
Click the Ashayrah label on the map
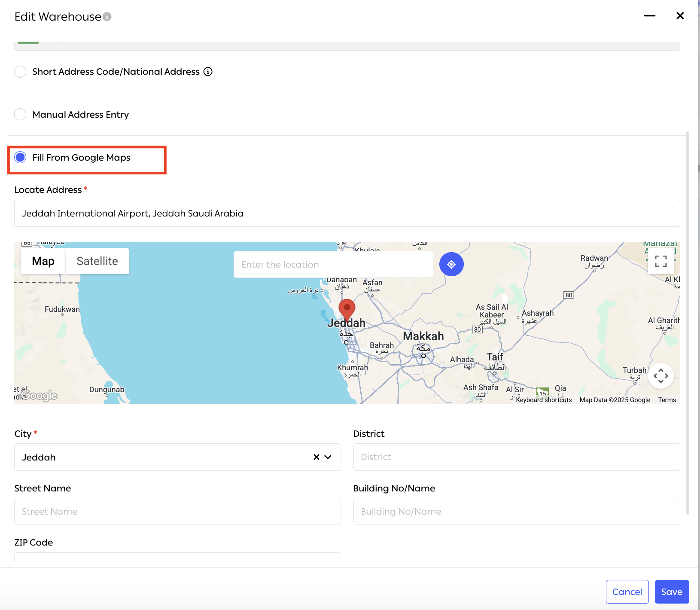538,313
